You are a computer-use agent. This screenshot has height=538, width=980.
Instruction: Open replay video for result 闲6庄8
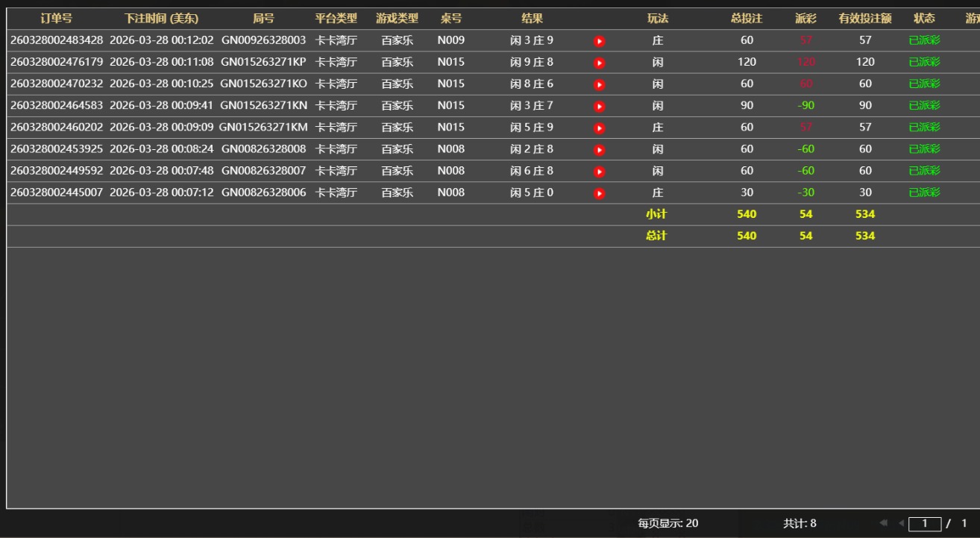point(599,170)
